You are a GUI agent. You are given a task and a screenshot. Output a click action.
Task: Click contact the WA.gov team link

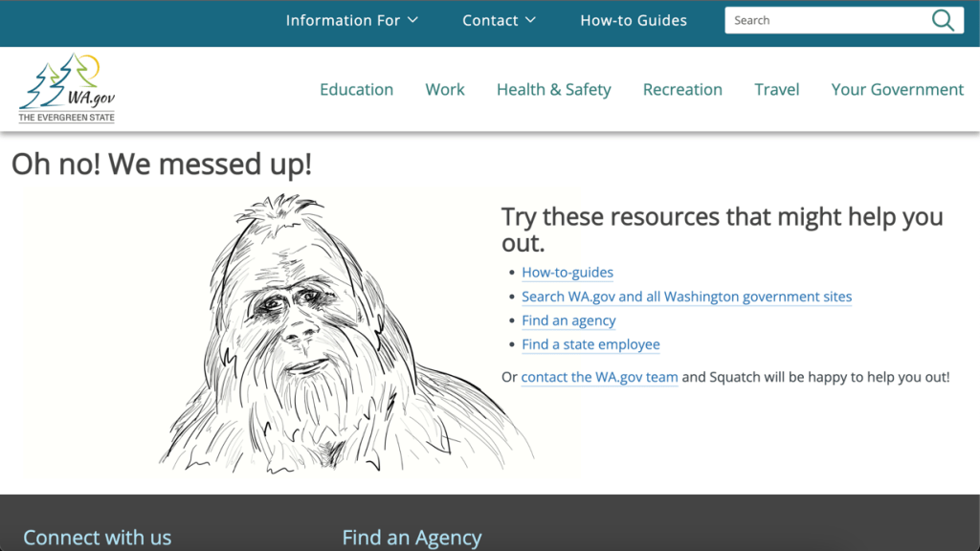[x=599, y=377]
